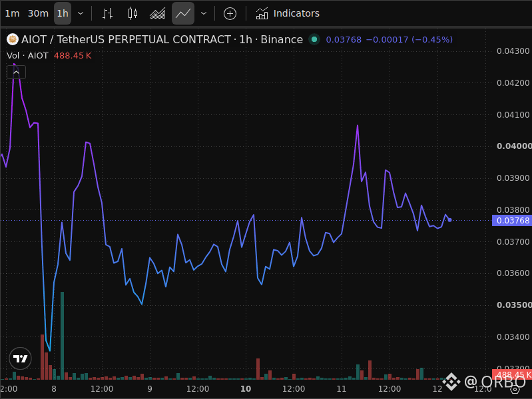Viewport: 532px width, 399px height.
Task: Open the Indicators panel
Action: click(288, 13)
